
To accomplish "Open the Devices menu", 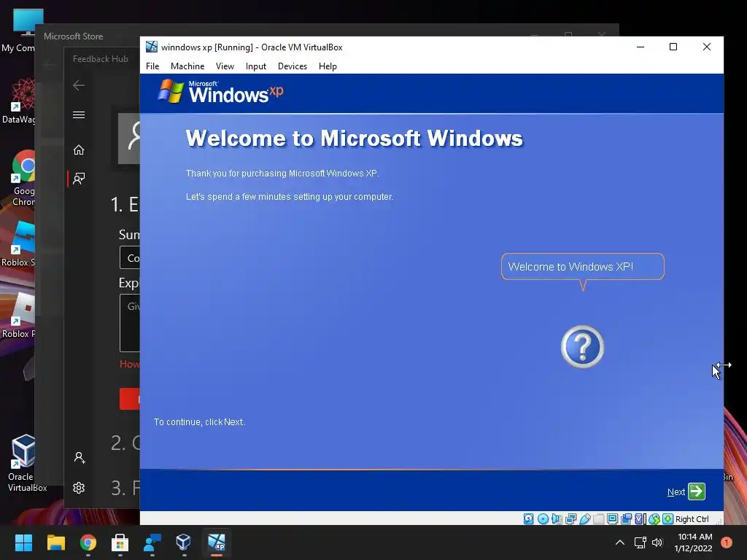I will coord(293,66).
